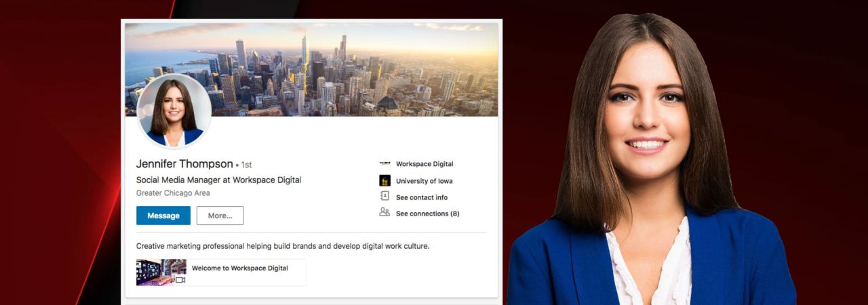Click the University of Iowa logo icon
Image resolution: width=868 pixels, height=305 pixels.
tap(384, 181)
